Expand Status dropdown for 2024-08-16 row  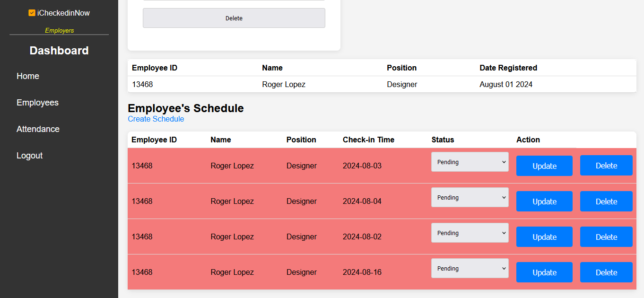470,268
